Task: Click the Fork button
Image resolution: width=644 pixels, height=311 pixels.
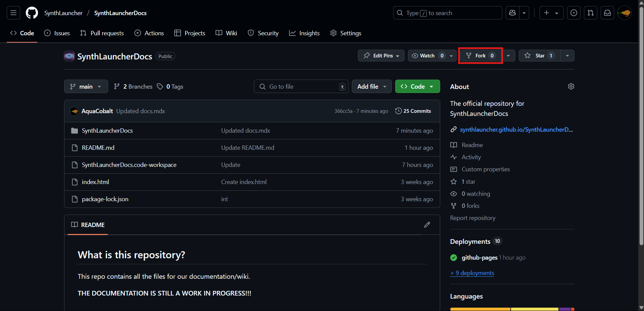Action: pos(480,56)
